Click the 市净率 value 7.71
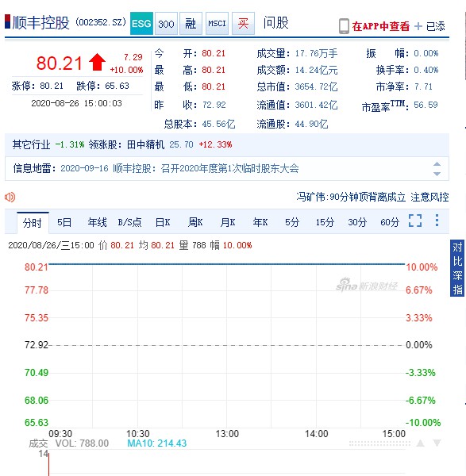466x476 pixels. point(423,86)
